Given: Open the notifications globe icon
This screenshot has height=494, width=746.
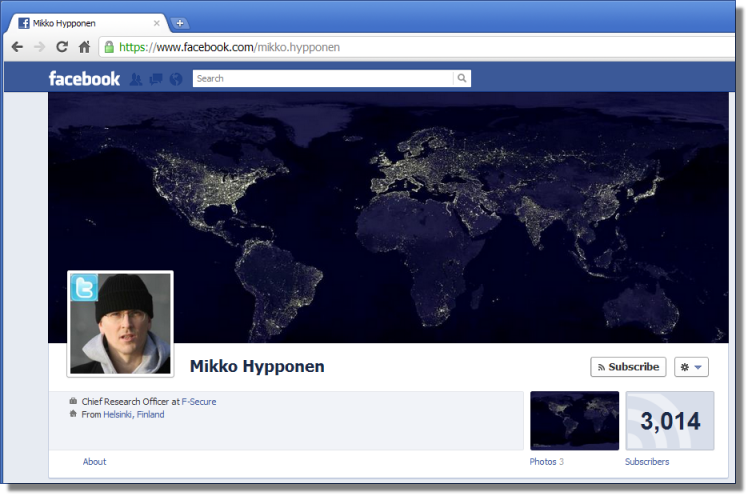Looking at the screenshot, I should [x=176, y=79].
